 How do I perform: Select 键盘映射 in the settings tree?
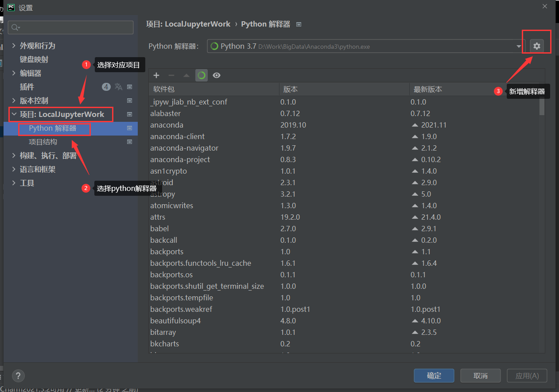point(34,59)
